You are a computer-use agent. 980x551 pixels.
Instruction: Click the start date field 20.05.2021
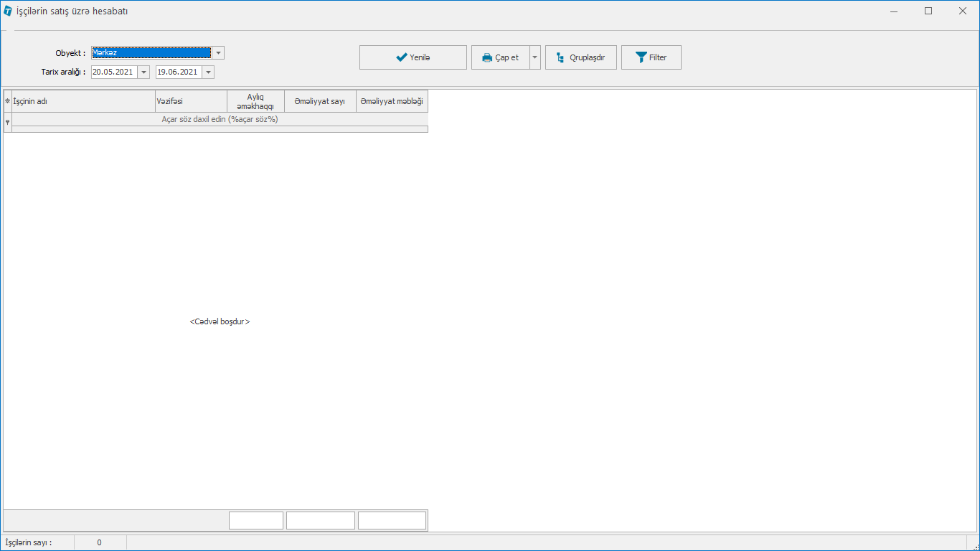click(113, 72)
